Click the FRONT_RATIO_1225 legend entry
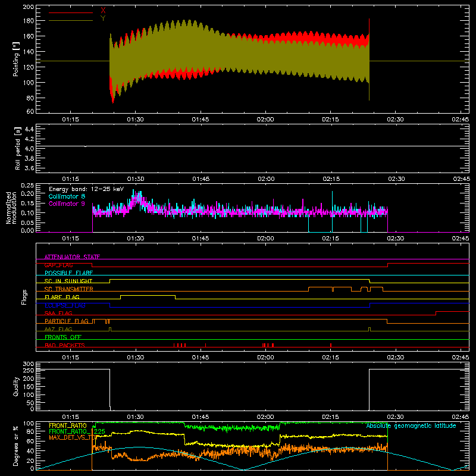Screen dimensions: 476x476 [x=77, y=431]
